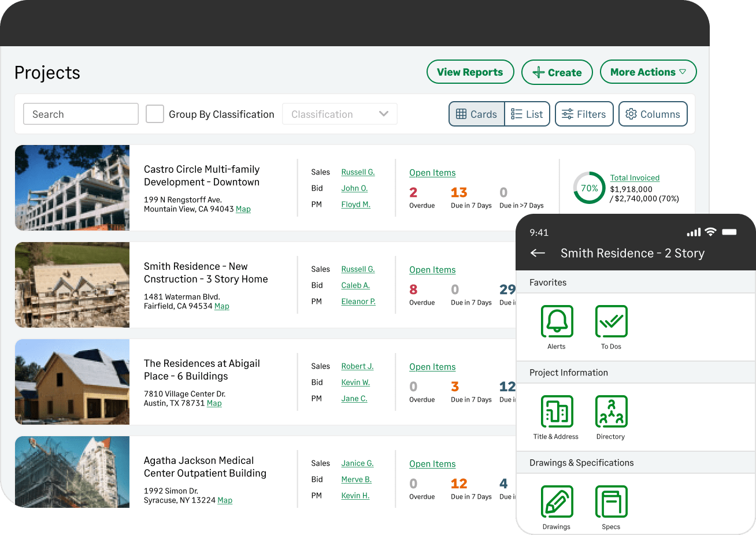Image resolution: width=756 pixels, height=535 pixels.
Task: Open the Alerts icon in Favorites
Action: [556, 322]
